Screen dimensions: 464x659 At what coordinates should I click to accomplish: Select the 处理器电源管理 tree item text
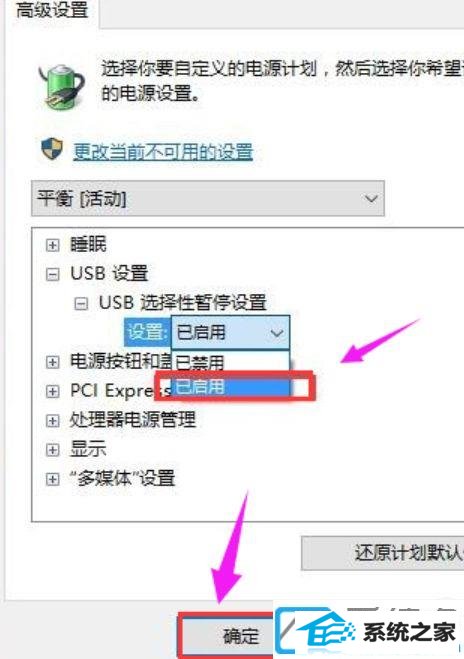pyautogui.click(x=133, y=420)
